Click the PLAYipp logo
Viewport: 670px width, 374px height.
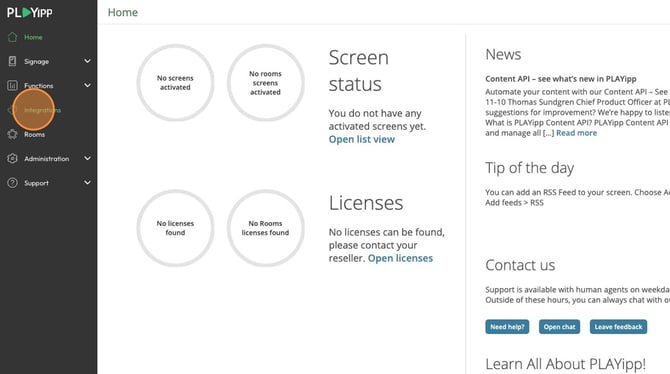[29, 12]
